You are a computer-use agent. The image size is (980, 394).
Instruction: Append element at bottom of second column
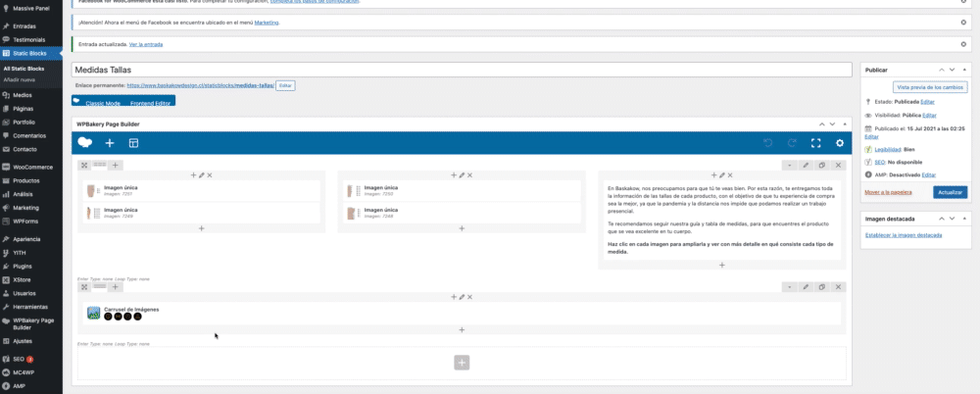(x=462, y=229)
